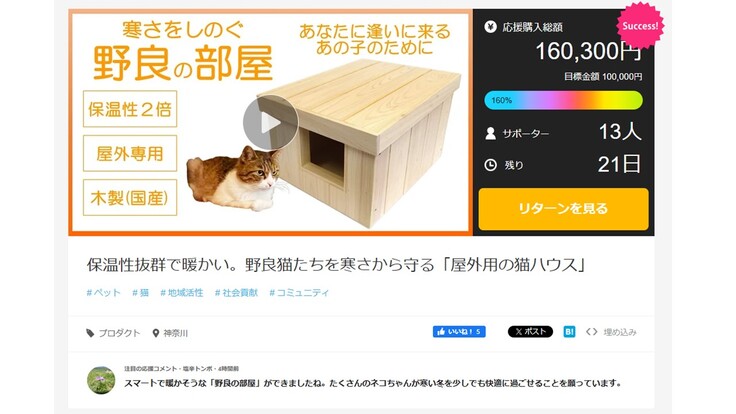Click the supporter person icon
Viewport: 736px width, 414px height.
tap(491, 134)
